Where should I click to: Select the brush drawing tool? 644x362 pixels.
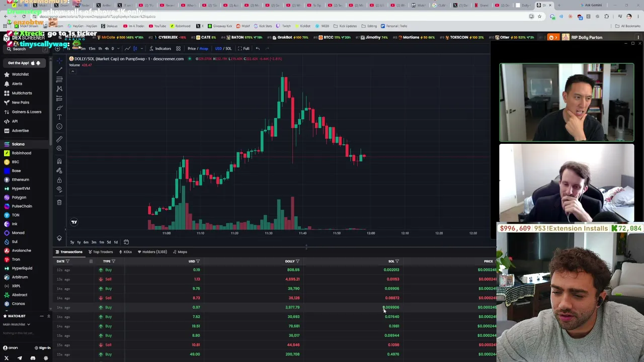pyautogui.click(x=59, y=108)
